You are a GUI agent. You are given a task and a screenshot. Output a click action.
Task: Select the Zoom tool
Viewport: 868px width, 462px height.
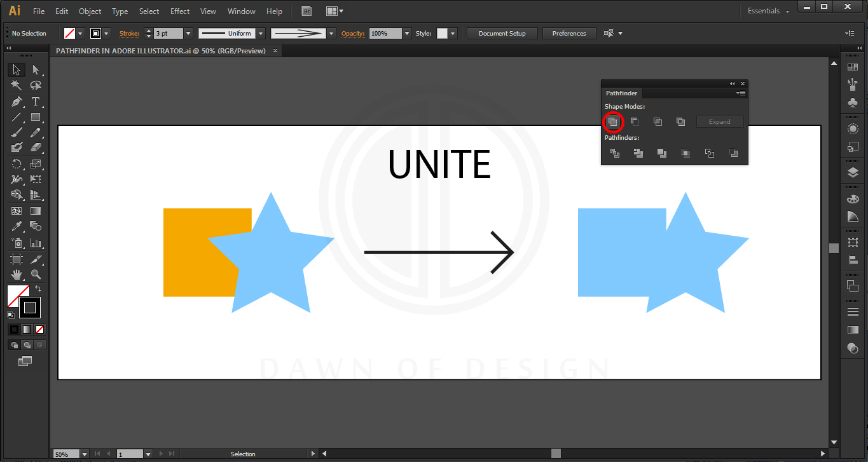[x=36, y=275]
